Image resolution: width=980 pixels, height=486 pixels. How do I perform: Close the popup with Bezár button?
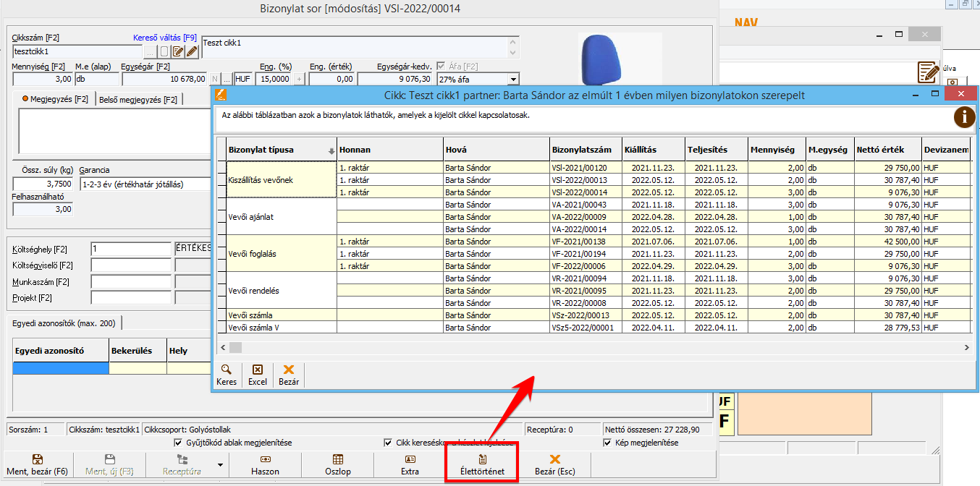(289, 374)
